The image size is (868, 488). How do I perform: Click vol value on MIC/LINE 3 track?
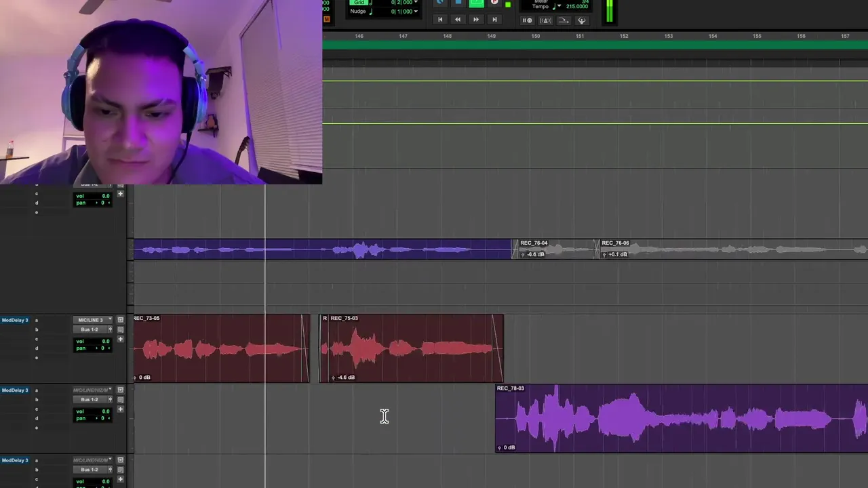(x=105, y=341)
